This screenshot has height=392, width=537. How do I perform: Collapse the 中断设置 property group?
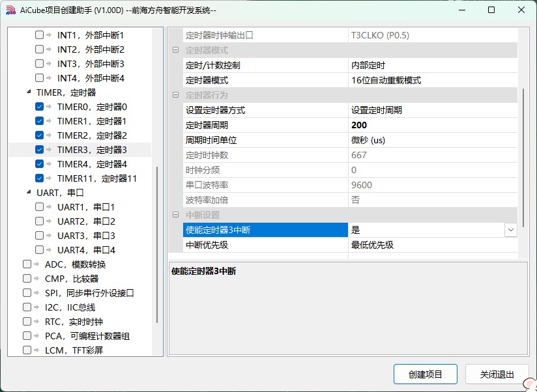pyautogui.click(x=176, y=215)
